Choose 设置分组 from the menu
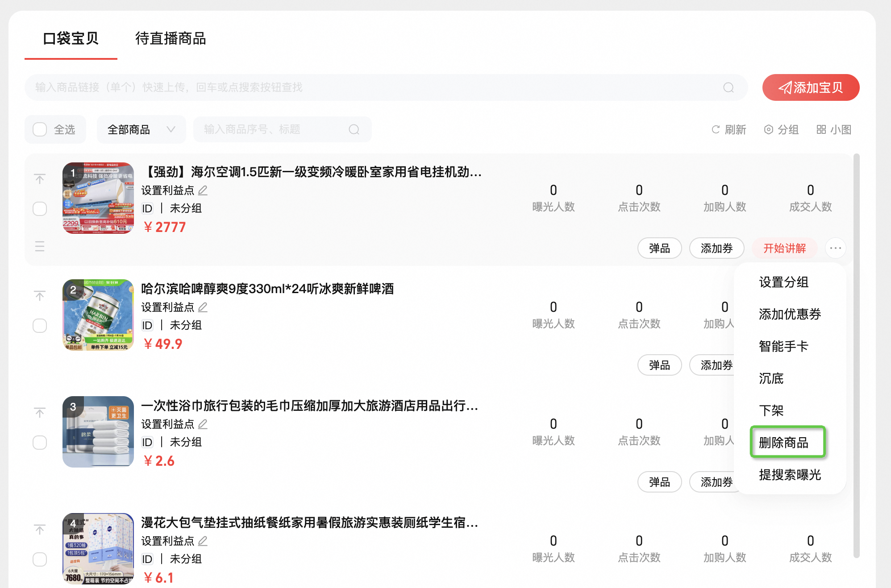Viewport: 891px width, 588px height. coord(784,282)
